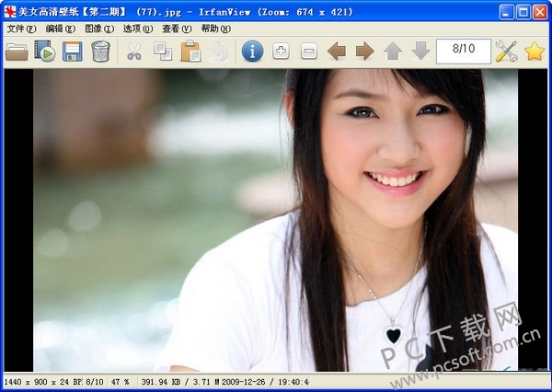Zoom out with the minus icon
The height and width of the screenshot is (392, 552).
tap(309, 52)
